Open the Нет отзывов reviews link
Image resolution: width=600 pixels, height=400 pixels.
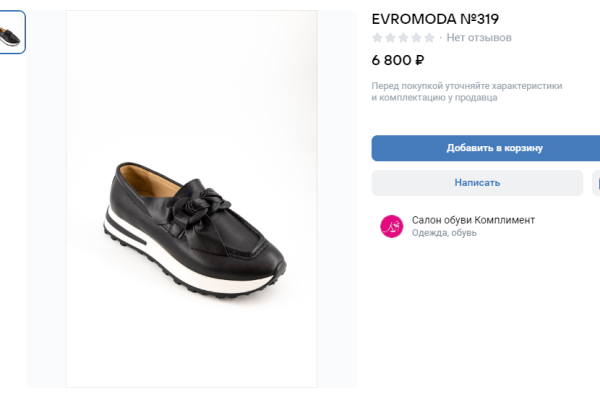point(479,38)
